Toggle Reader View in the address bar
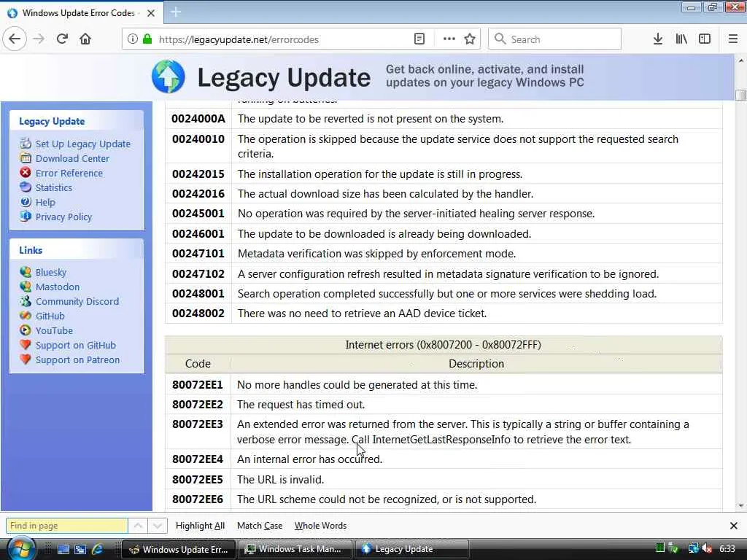 click(419, 39)
